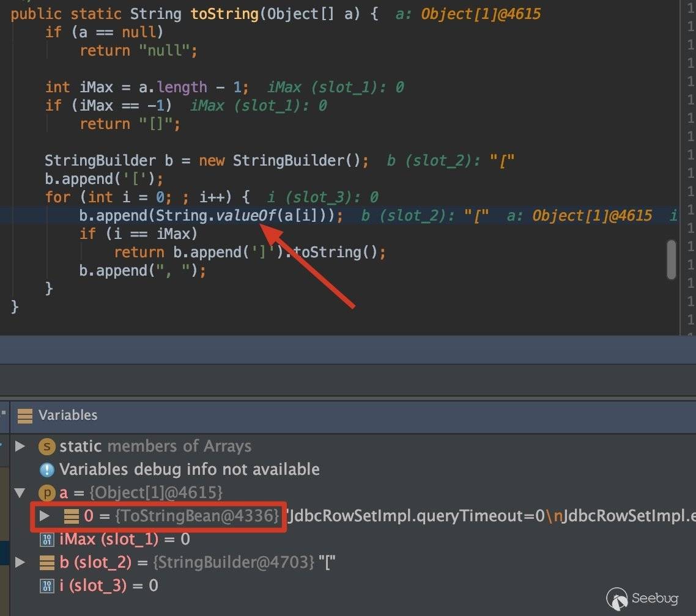Click the primitive icon next to iMax (slot_1)
Image resolution: width=696 pixels, height=616 pixels.
click(x=47, y=540)
